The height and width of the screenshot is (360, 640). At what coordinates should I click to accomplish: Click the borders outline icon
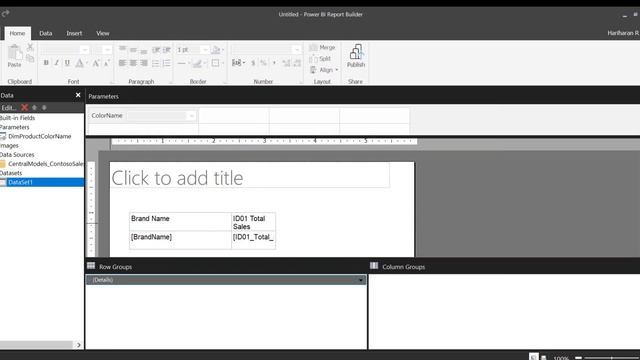tap(216, 63)
